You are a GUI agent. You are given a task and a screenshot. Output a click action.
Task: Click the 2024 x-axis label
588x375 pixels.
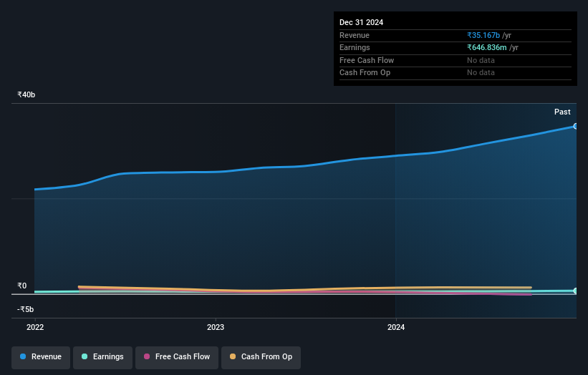point(396,328)
